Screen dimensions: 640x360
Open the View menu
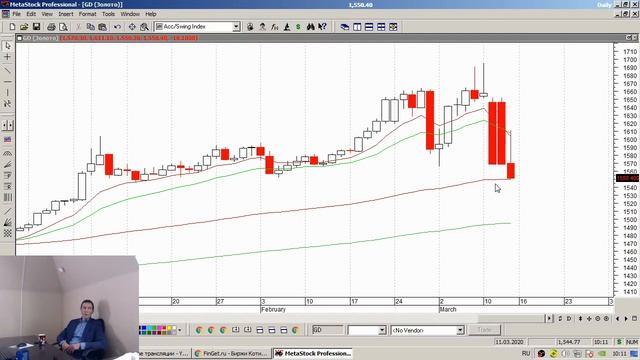[47, 14]
